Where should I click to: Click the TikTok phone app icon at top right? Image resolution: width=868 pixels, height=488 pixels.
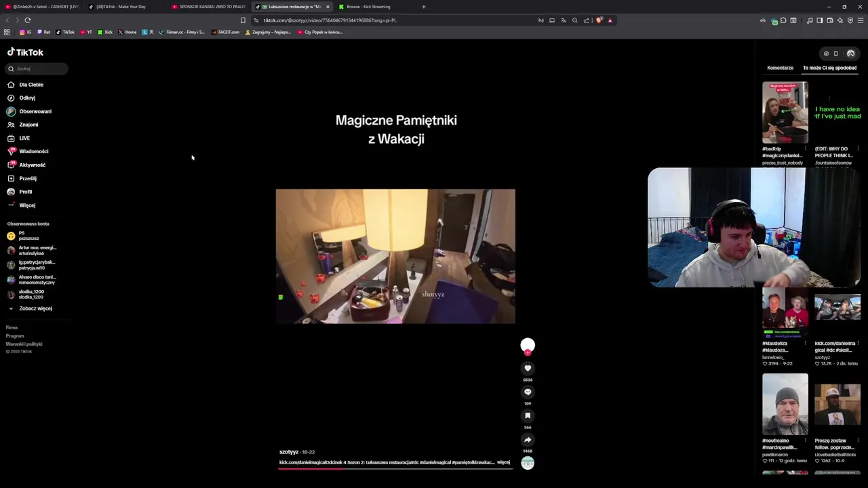[835, 54]
